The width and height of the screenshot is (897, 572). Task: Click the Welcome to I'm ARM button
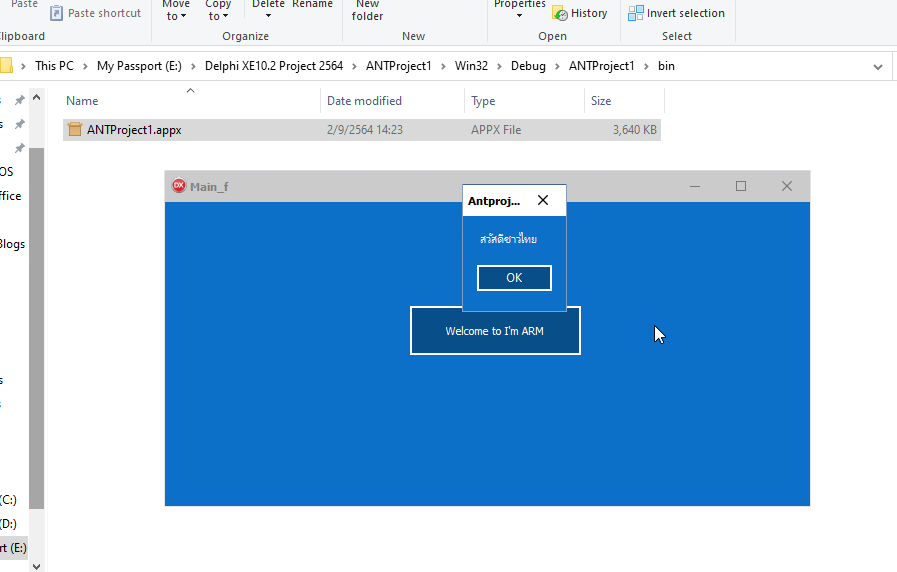click(495, 331)
